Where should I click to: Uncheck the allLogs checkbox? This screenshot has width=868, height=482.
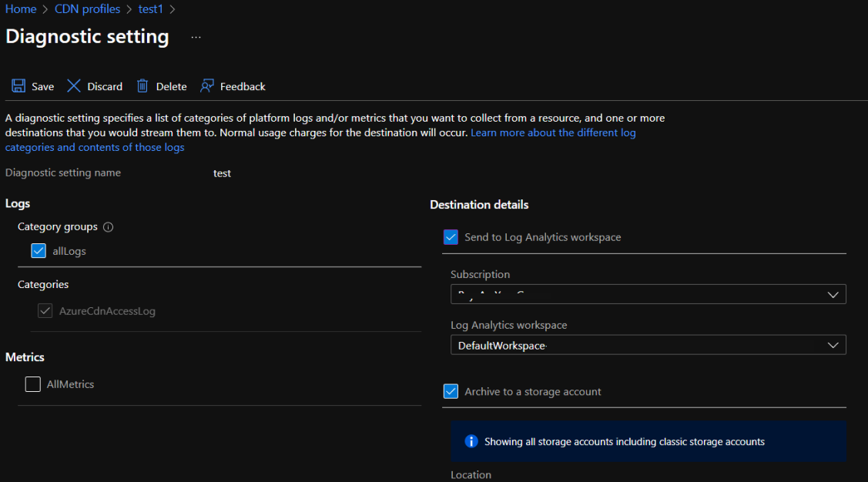(x=39, y=251)
